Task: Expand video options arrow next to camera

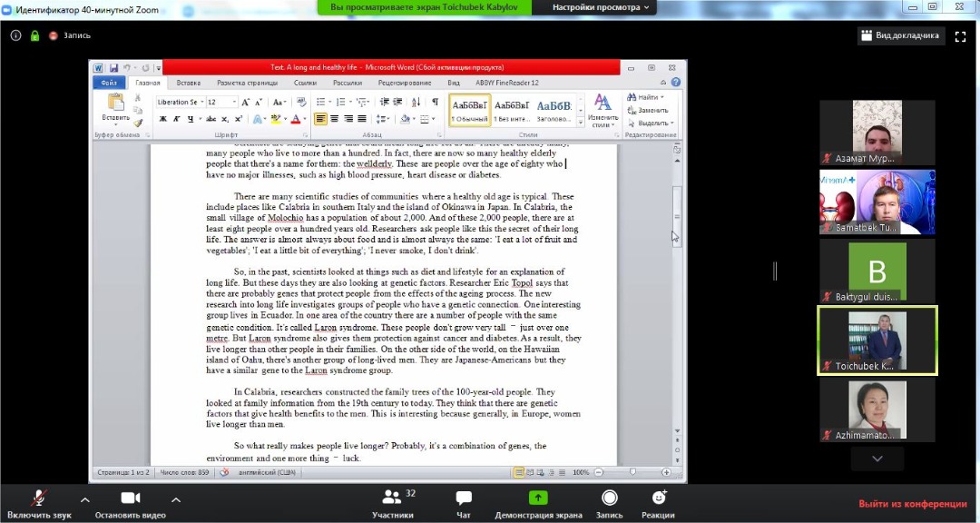Action: (176, 498)
